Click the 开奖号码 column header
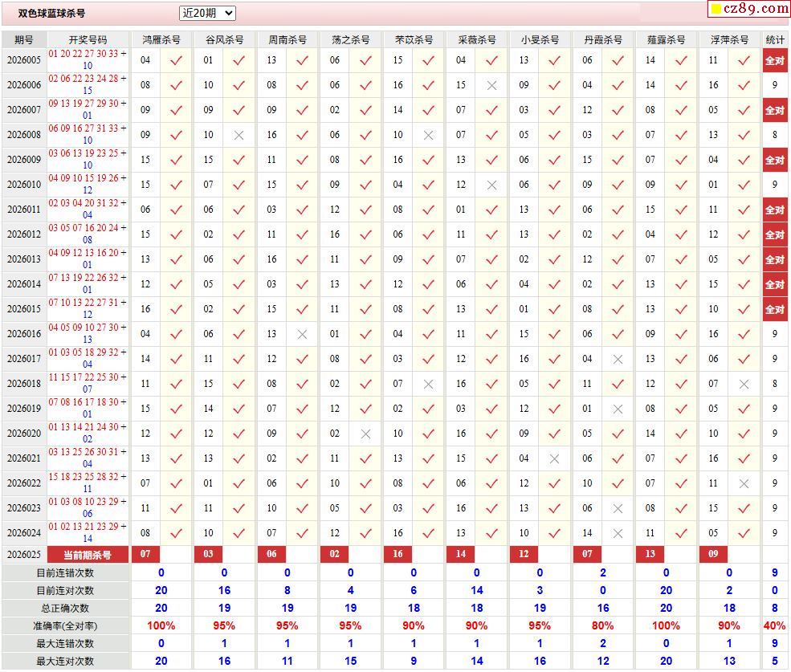 tap(88, 39)
